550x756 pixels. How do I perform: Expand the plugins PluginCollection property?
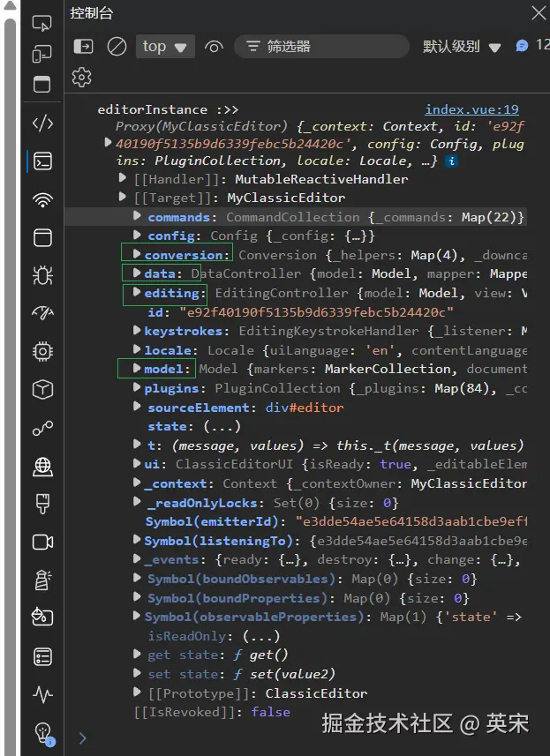pos(137,387)
